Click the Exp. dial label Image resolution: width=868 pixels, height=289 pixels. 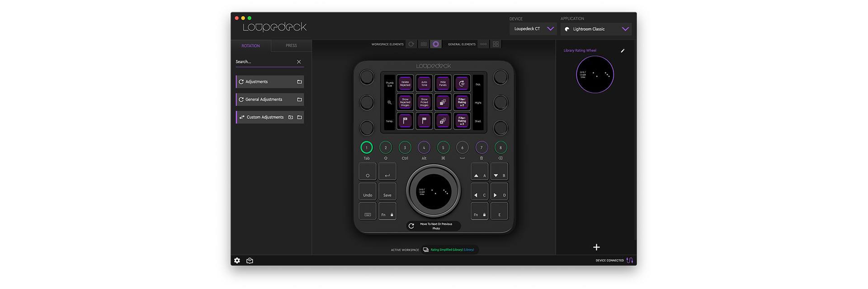478,84
